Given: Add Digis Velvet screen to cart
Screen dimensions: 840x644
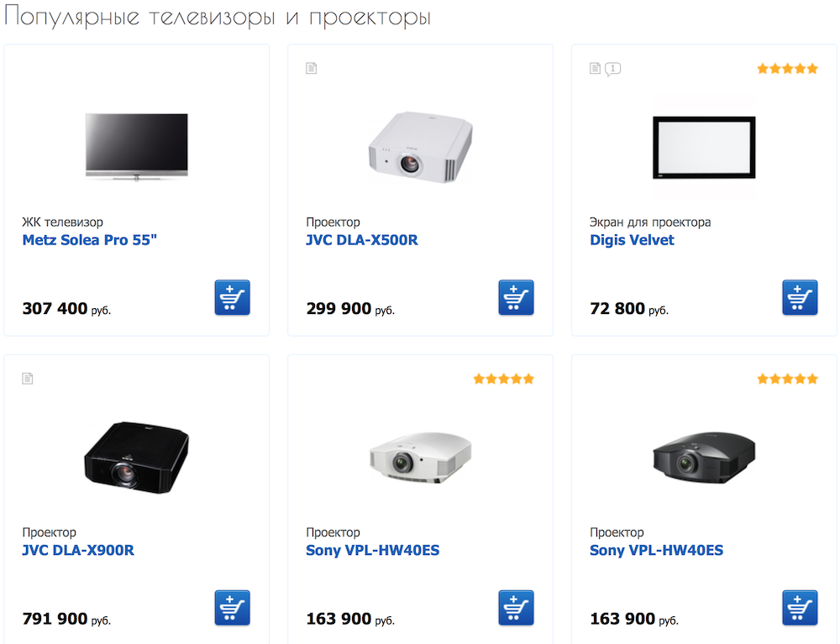Looking at the screenshot, I should pyautogui.click(x=800, y=297).
